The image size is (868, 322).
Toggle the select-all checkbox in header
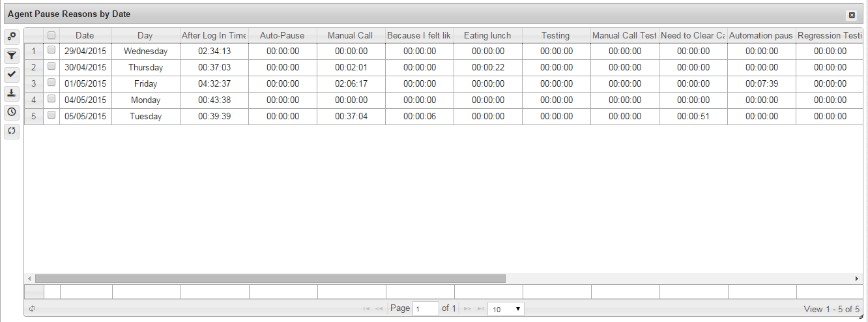(x=51, y=36)
